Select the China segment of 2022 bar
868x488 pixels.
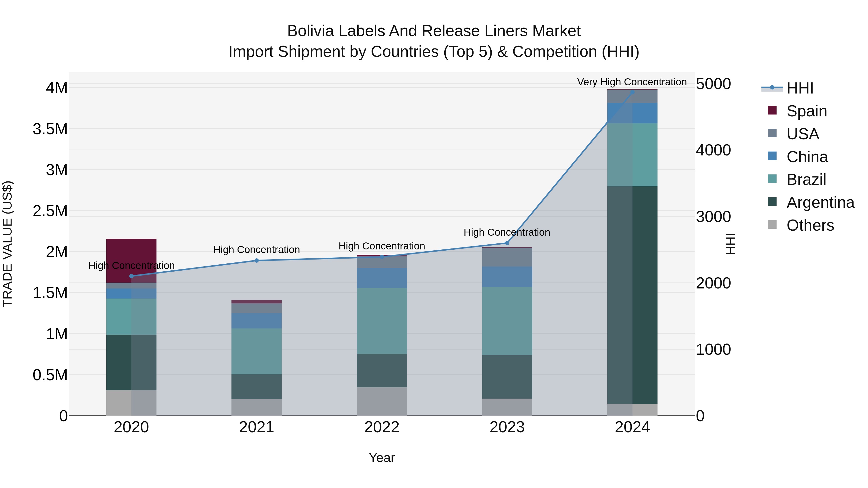point(382,278)
